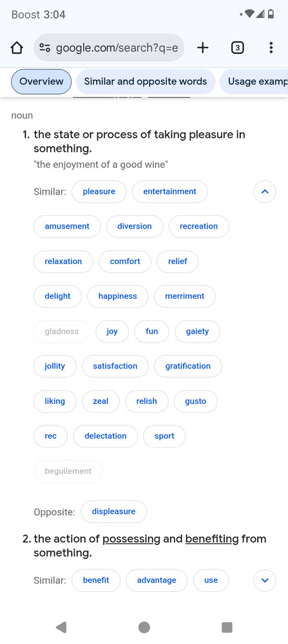Screen dimensions: 288x644
Task: Tap the Android back navigation button
Action: [61, 627]
